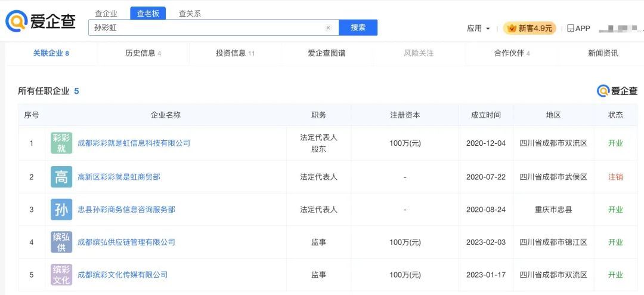This screenshot has width=644, height=295.
Task: Click the 彩彩就 company logo thumbnail
Action: (x=61, y=143)
